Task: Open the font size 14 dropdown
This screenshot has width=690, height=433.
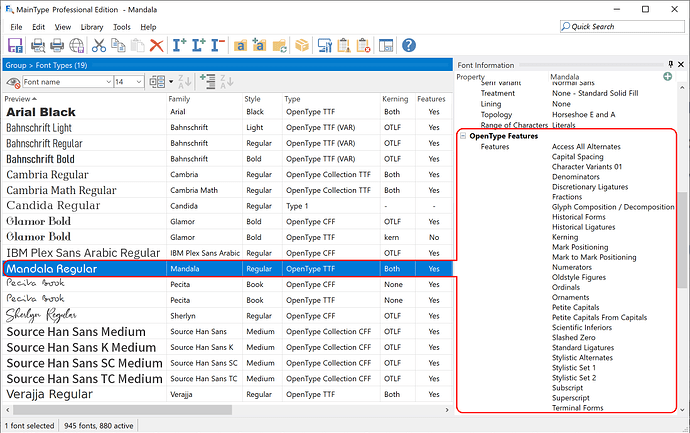Action: [x=136, y=82]
